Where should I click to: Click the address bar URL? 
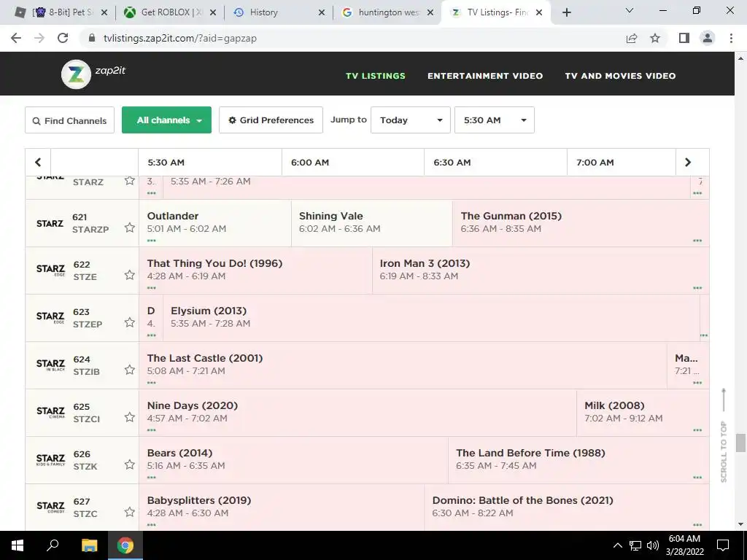[x=180, y=38]
